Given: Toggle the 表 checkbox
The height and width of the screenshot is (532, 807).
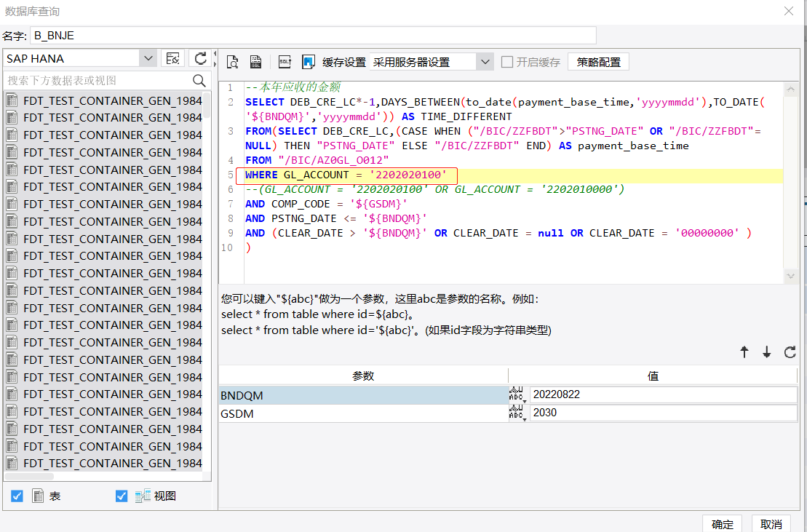Looking at the screenshot, I should coord(17,496).
